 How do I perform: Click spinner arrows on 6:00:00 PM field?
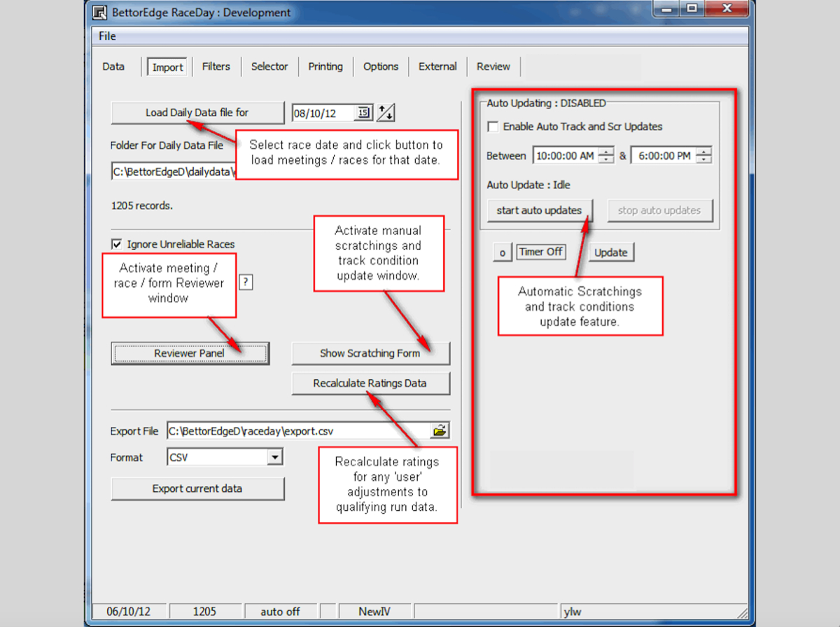tap(704, 156)
